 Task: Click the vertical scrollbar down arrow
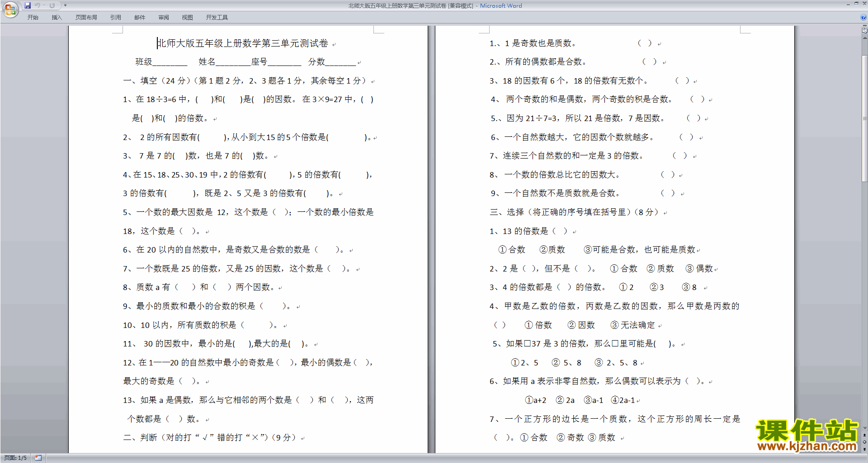[x=864, y=428]
